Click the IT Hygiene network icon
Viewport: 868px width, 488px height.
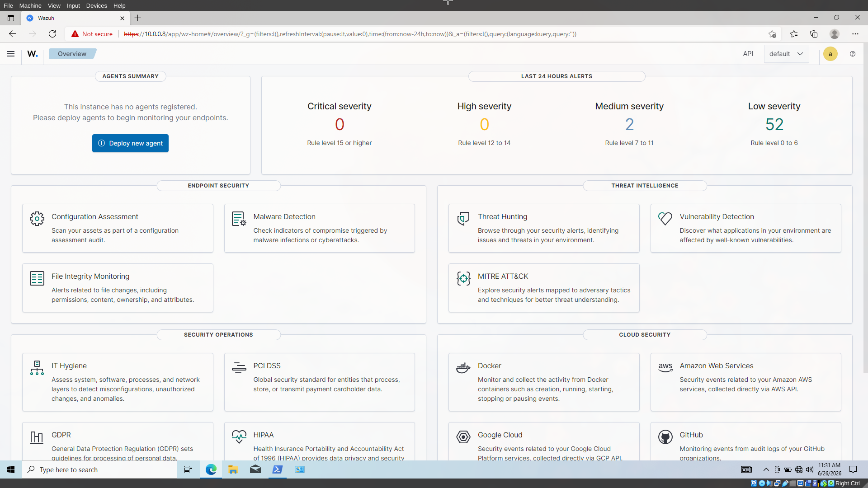pos(37,368)
